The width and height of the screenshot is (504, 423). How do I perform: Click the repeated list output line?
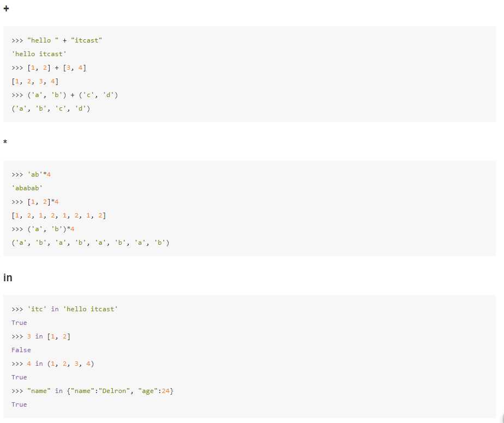pyautogui.click(x=59, y=215)
